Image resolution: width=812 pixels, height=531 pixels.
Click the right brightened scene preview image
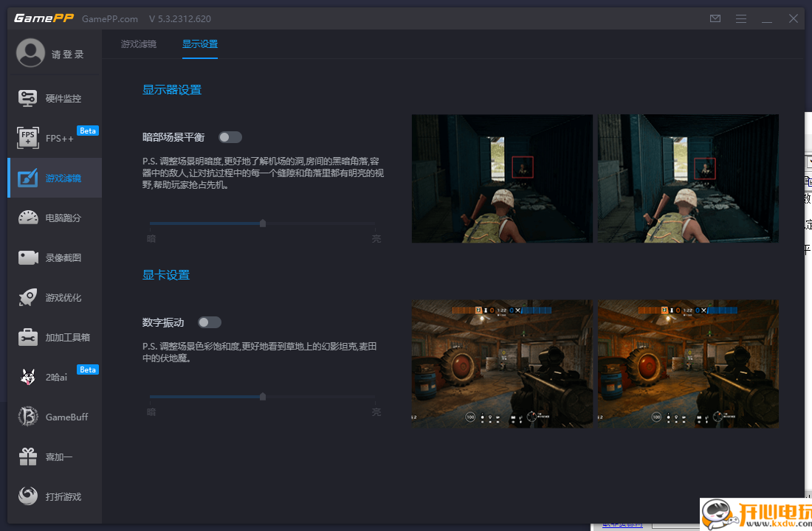(x=688, y=178)
